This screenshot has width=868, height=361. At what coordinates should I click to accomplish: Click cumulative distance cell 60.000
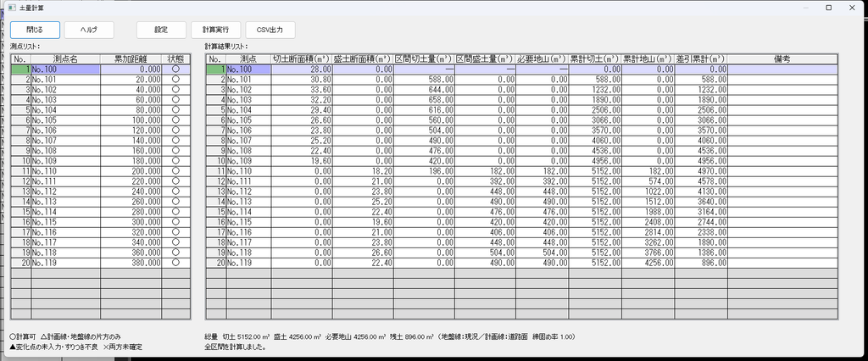tap(131, 100)
